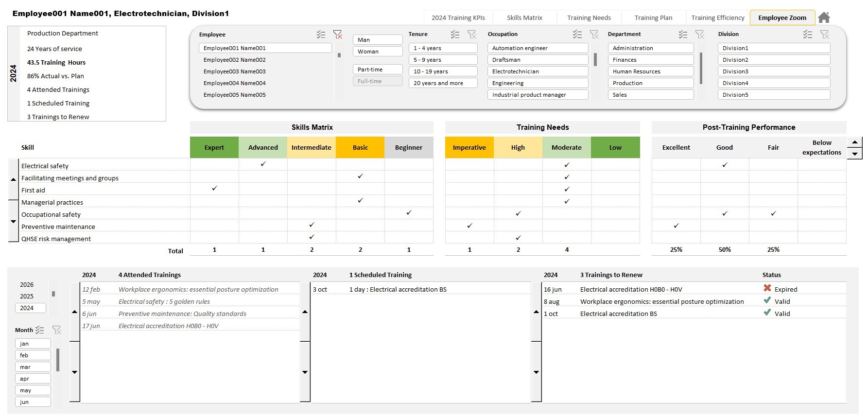Click the Valid checkmark for Electrical accreditation BS
This screenshot has height=420, width=868.
pyautogui.click(x=767, y=313)
